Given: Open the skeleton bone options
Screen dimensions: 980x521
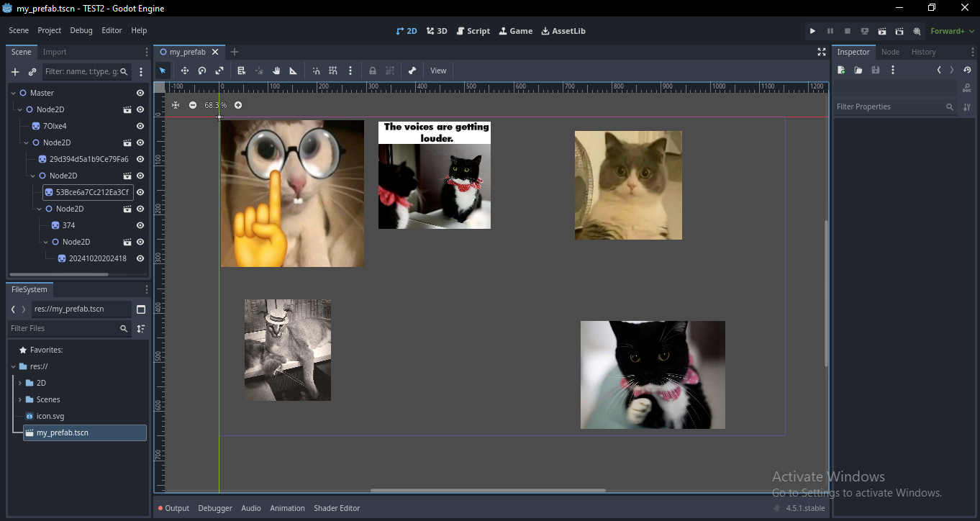Looking at the screenshot, I should coord(412,71).
